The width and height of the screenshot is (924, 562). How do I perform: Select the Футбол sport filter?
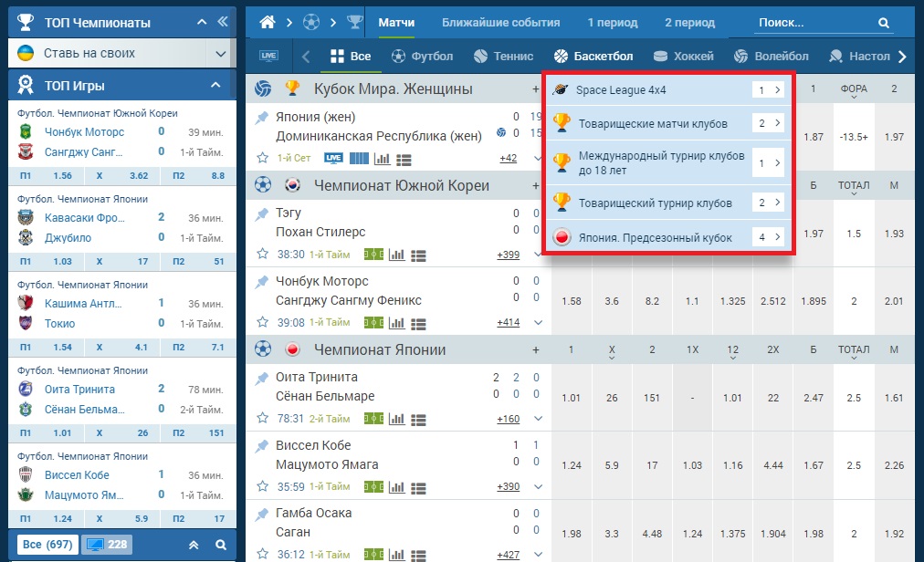point(422,56)
